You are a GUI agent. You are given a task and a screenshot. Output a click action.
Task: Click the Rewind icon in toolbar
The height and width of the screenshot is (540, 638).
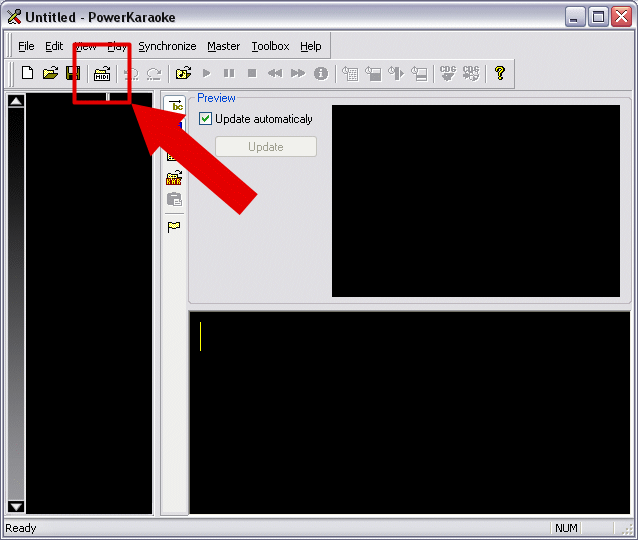point(275,73)
